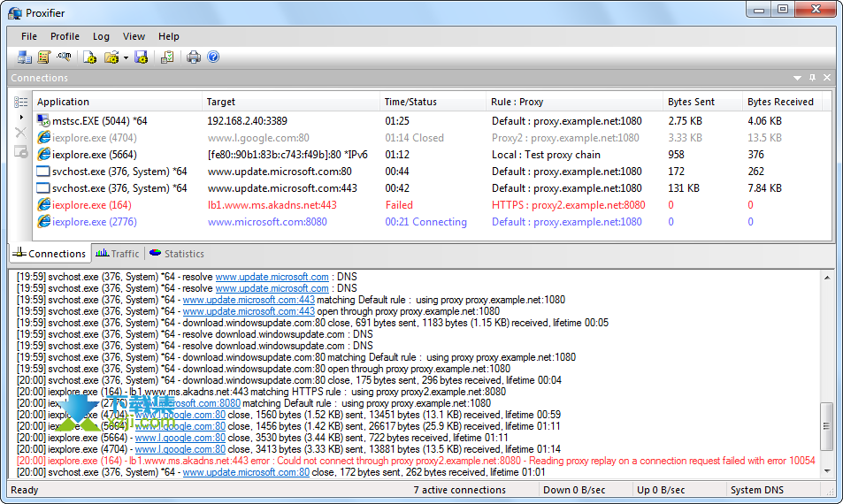The image size is (843, 504).
Task: Sort by Application column header
Action: [x=118, y=102]
